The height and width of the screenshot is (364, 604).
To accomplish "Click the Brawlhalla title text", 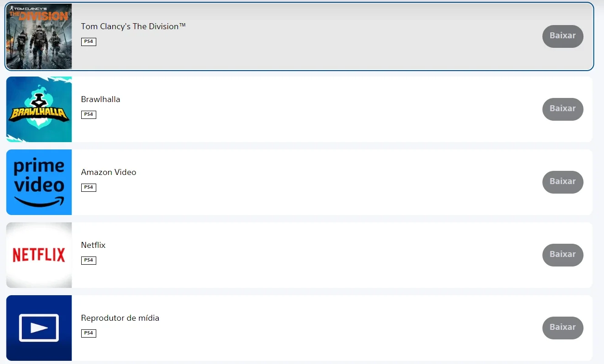I will (100, 99).
